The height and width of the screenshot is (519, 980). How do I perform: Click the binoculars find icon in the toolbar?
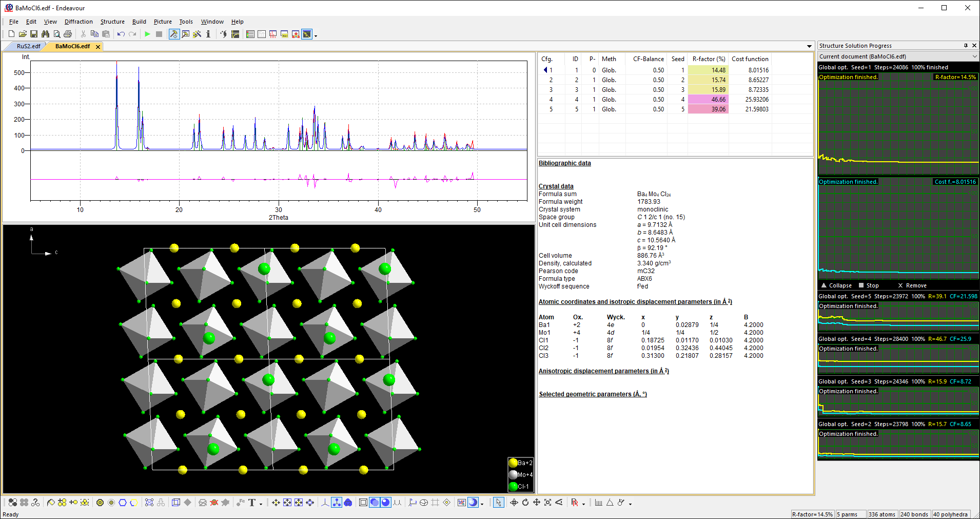[x=45, y=34]
